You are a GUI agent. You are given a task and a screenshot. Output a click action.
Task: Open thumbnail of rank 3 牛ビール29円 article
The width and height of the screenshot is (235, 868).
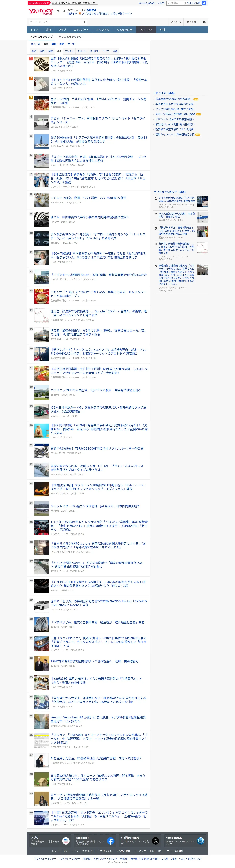click(x=42, y=104)
